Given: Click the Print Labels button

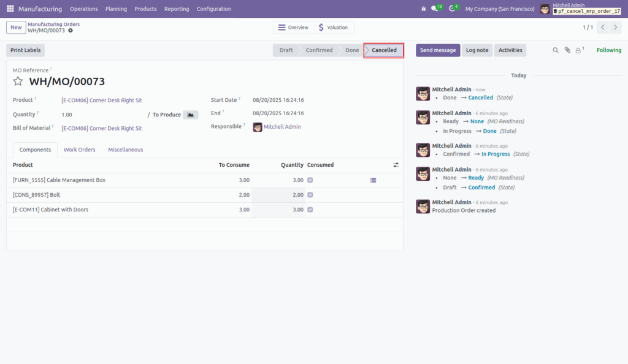Looking at the screenshot, I should click(25, 50).
